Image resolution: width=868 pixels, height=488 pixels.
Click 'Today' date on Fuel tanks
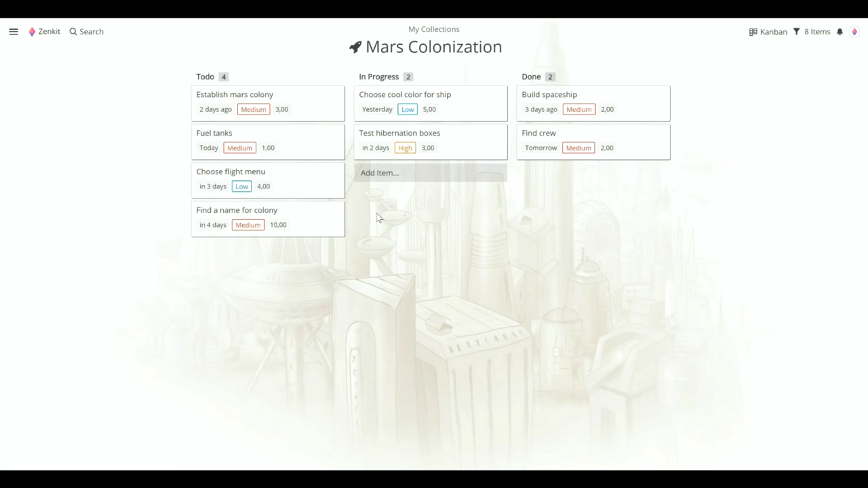pyautogui.click(x=209, y=148)
